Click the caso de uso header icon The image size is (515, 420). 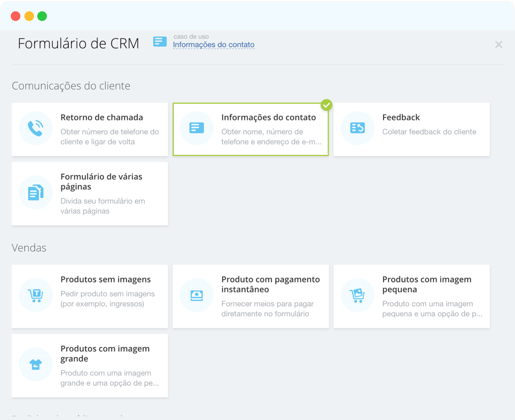click(160, 42)
